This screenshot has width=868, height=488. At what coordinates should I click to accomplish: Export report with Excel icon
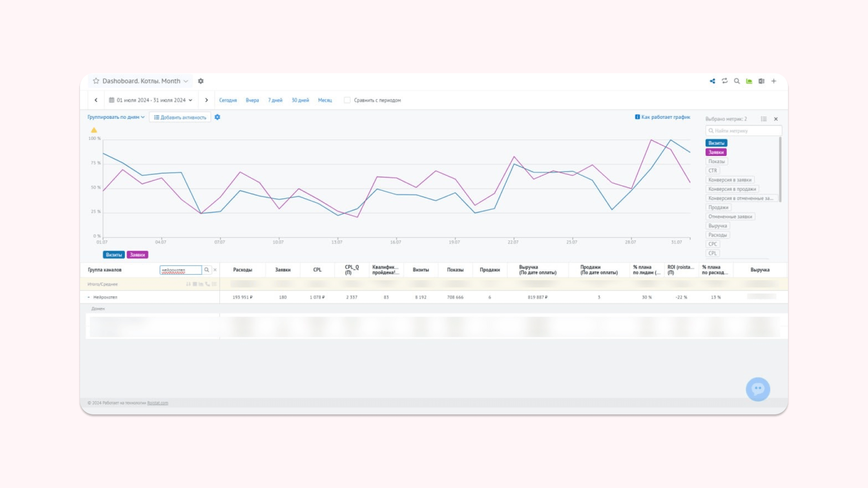pyautogui.click(x=761, y=81)
